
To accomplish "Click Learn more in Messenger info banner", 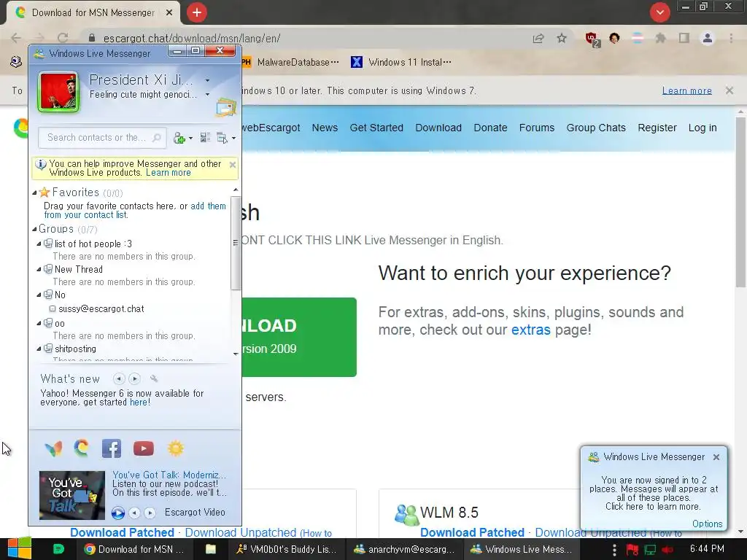I will pyautogui.click(x=169, y=172).
